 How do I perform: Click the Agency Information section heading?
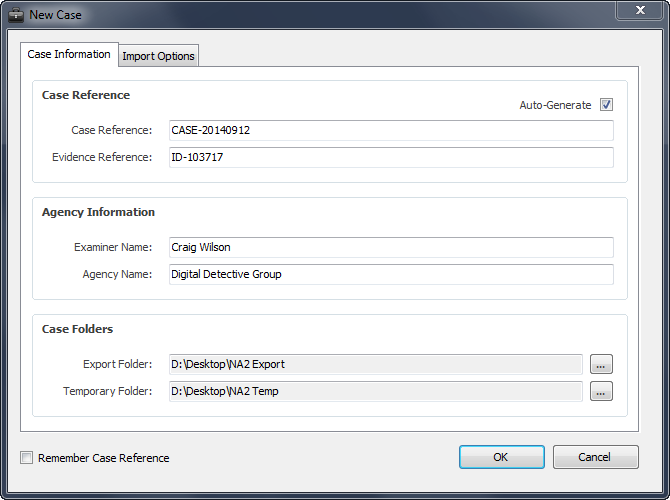click(98, 212)
